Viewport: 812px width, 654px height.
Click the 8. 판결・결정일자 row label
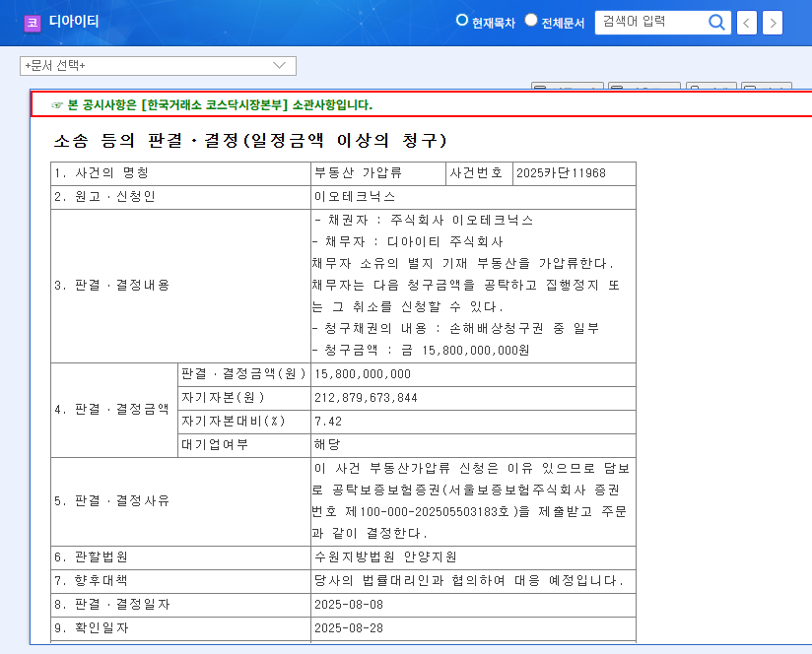tap(112, 605)
